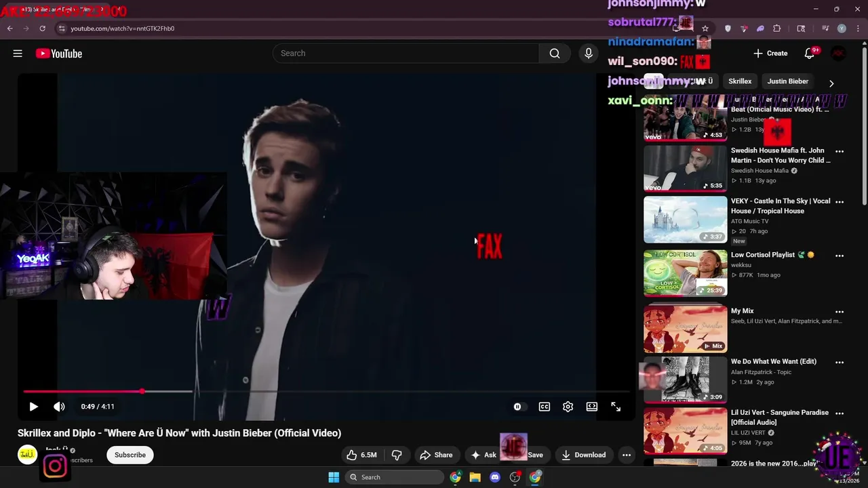Open Discord from the taskbar

(x=495, y=477)
